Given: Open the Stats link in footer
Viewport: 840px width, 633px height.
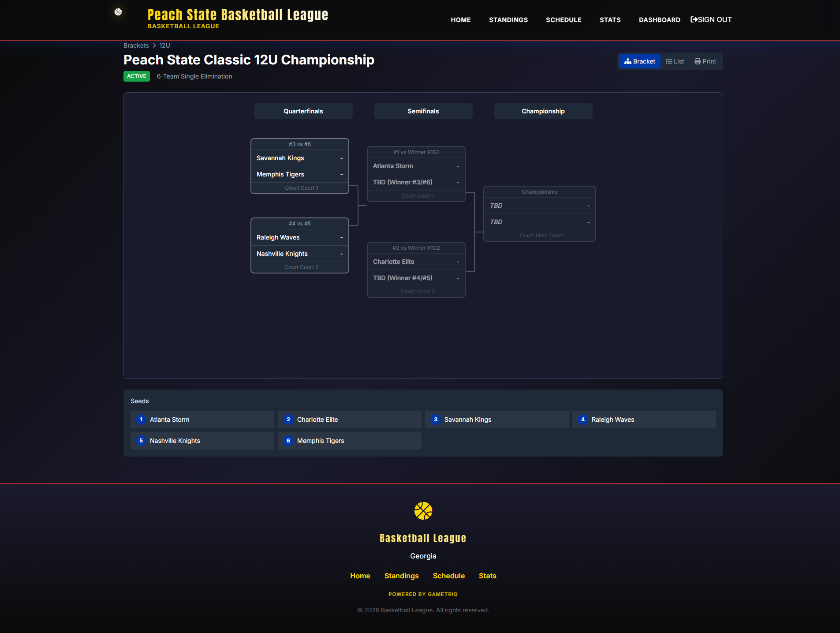Looking at the screenshot, I should tap(487, 576).
